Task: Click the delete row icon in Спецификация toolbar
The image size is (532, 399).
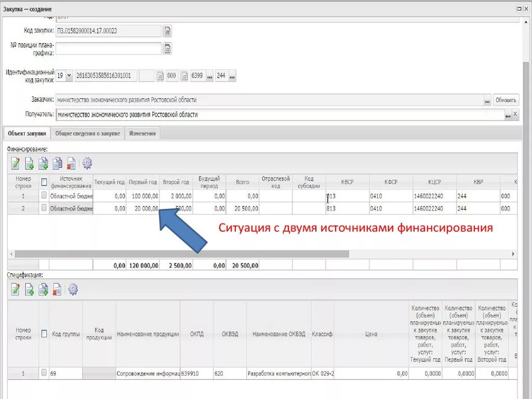Action: click(57, 289)
